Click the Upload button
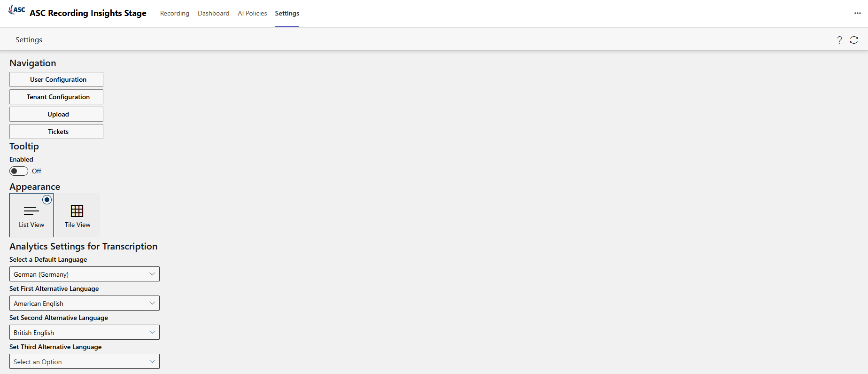This screenshot has height=374, width=868. (56, 114)
